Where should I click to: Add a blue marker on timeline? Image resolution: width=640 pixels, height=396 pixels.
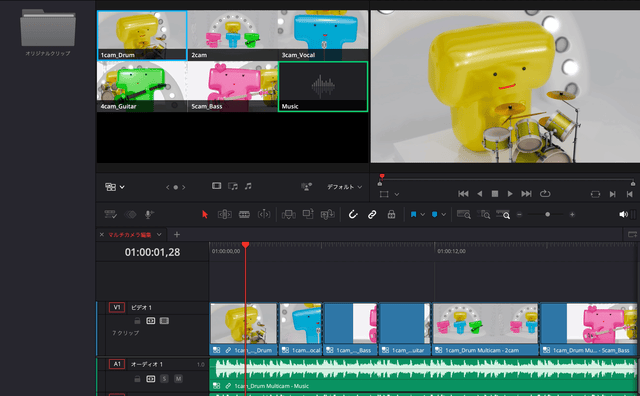[x=434, y=214]
